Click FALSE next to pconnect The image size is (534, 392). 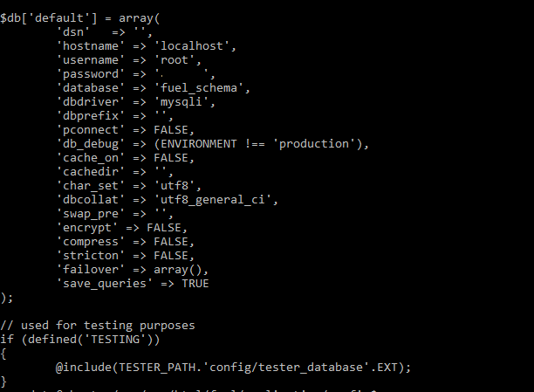[x=171, y=130]
